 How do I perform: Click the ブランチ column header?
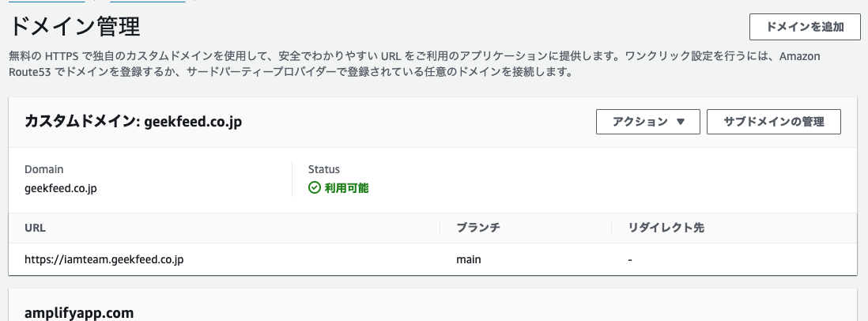coord(478,228)
